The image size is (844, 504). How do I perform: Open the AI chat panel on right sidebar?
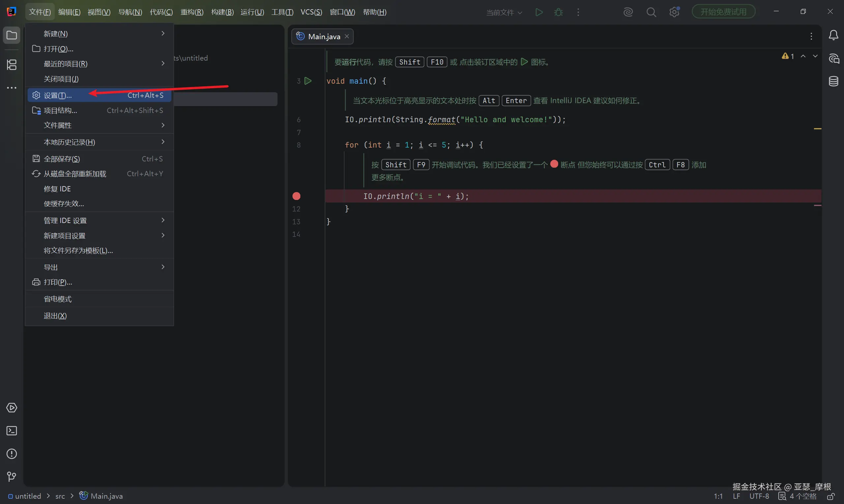(x=833, y=58)
